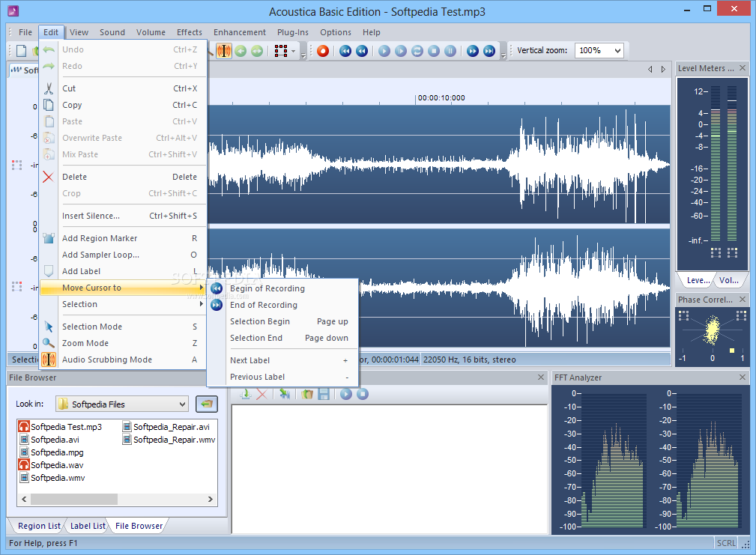Open the Help menu
The width and height of the screenshot is (756, 555).
tap(371, 32)
